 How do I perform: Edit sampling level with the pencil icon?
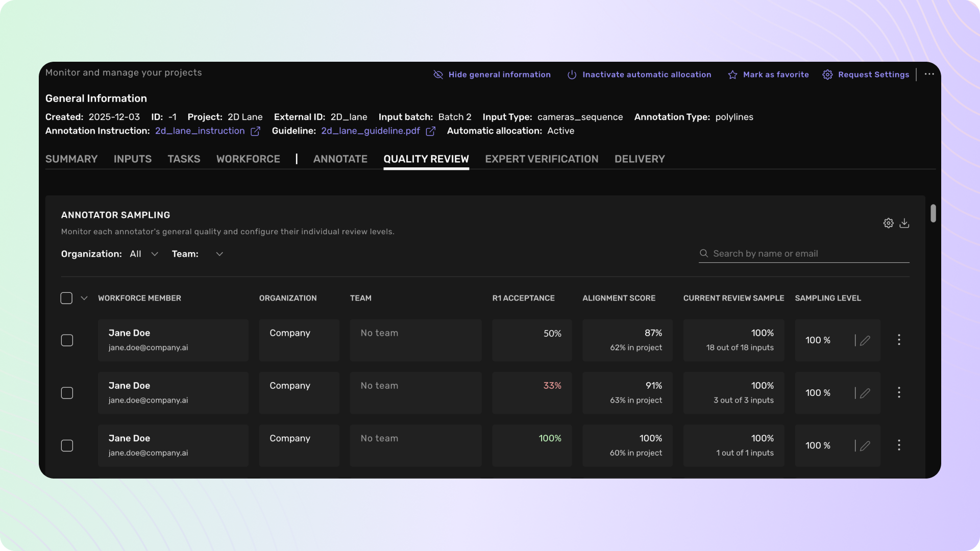pyautogui.click(x=866, y=340)
